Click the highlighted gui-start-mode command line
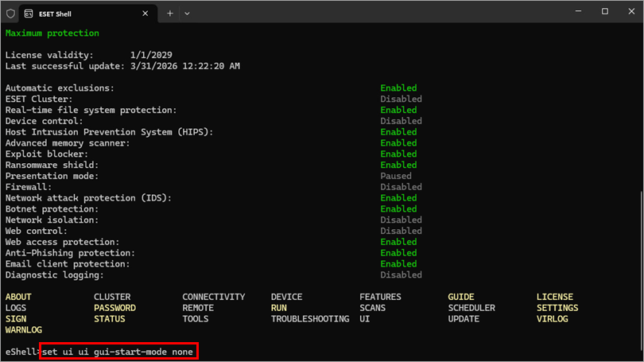This screenshot has height=362, width=644. click(118, 352)
